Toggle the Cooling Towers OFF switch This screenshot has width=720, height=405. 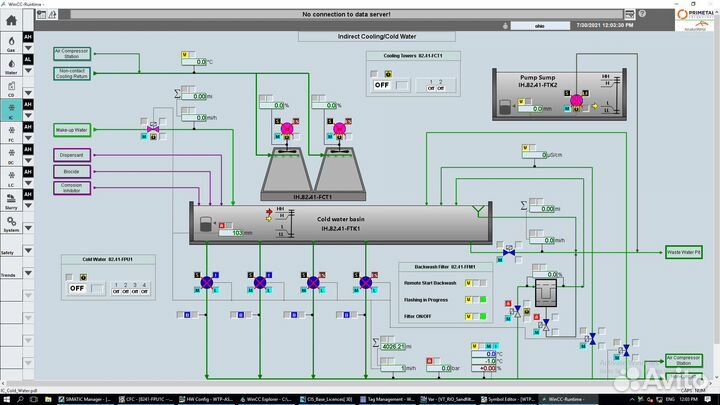click(x=382, y=85)
